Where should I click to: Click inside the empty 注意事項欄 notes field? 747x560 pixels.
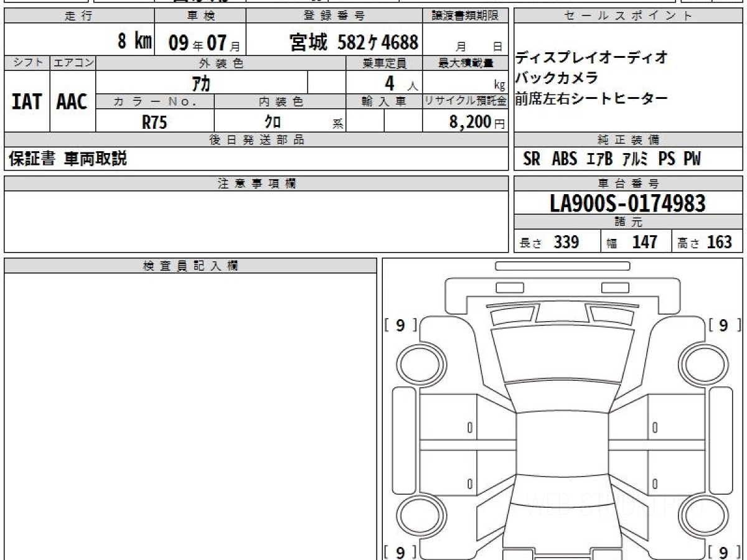point(256,222)
